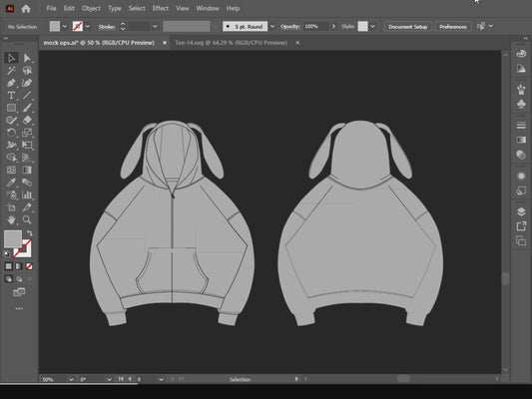Open the Color panel palette icon

tap(521, 54)
